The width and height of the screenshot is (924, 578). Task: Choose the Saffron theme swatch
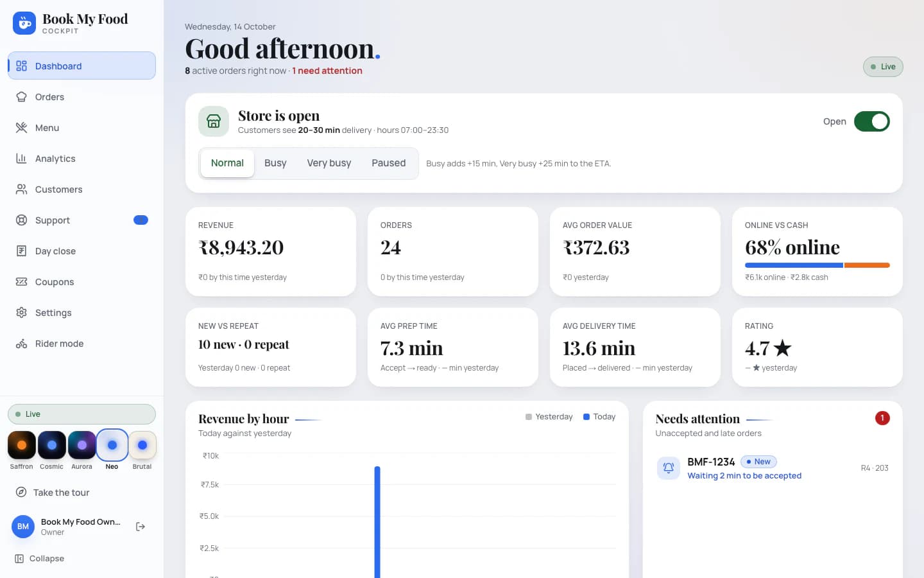click(x=22, y=445)
